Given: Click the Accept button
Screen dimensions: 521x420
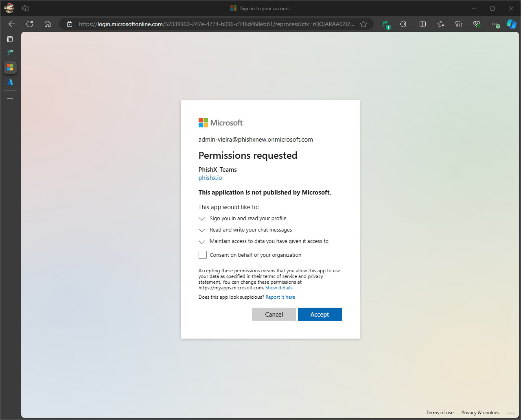Looking at the screenshot, I should pos(320,314).
